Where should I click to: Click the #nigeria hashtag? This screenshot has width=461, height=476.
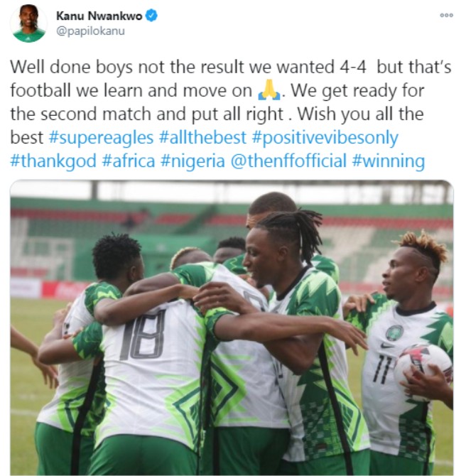(192, 161)
